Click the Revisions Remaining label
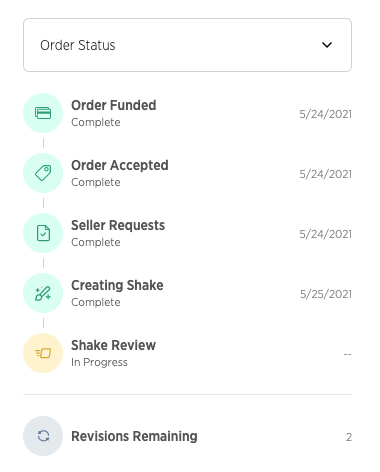 point(134,436)
